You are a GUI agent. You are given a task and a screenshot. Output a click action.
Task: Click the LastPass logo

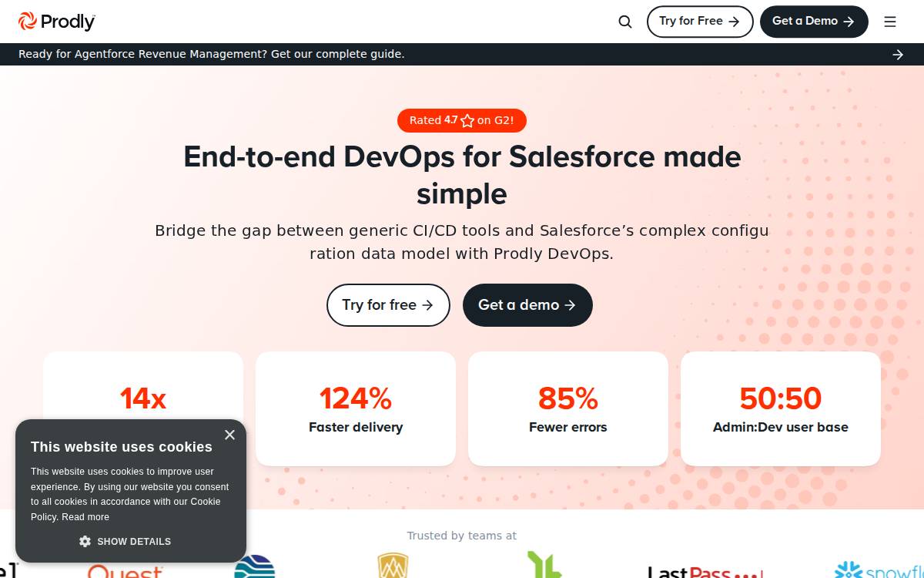pyautogui.click(x=705, y=572)
